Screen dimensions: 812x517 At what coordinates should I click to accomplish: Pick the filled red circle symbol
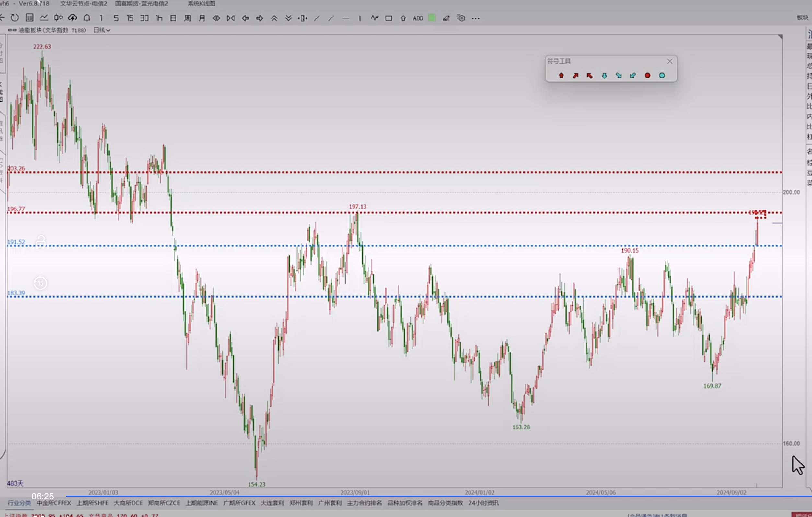pos(647,76)
